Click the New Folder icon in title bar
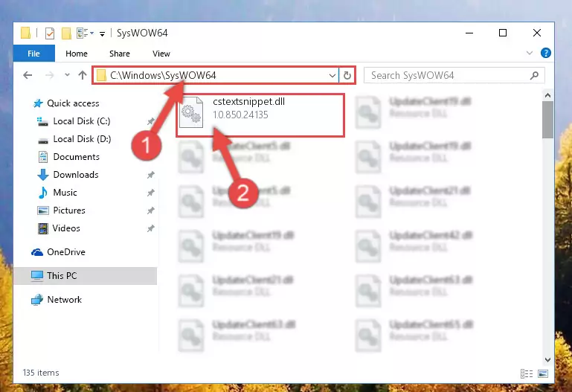572x392 pixels. point(66,33)
